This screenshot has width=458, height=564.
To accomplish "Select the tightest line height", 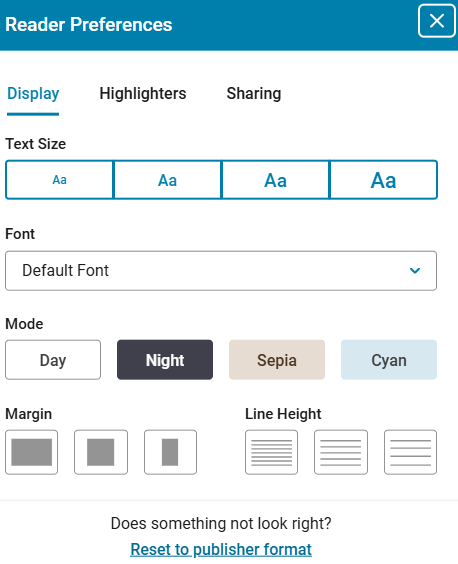I will (x=271, y=452).
